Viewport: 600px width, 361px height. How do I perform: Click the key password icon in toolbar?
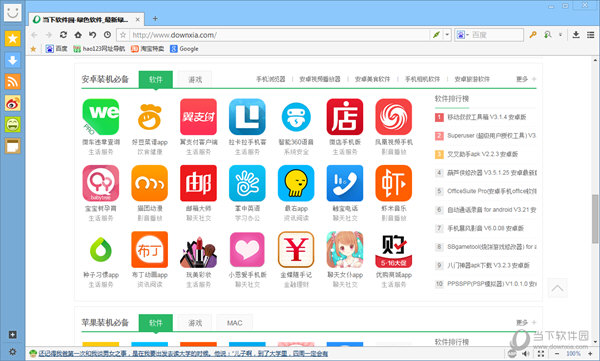coord(532,35)
